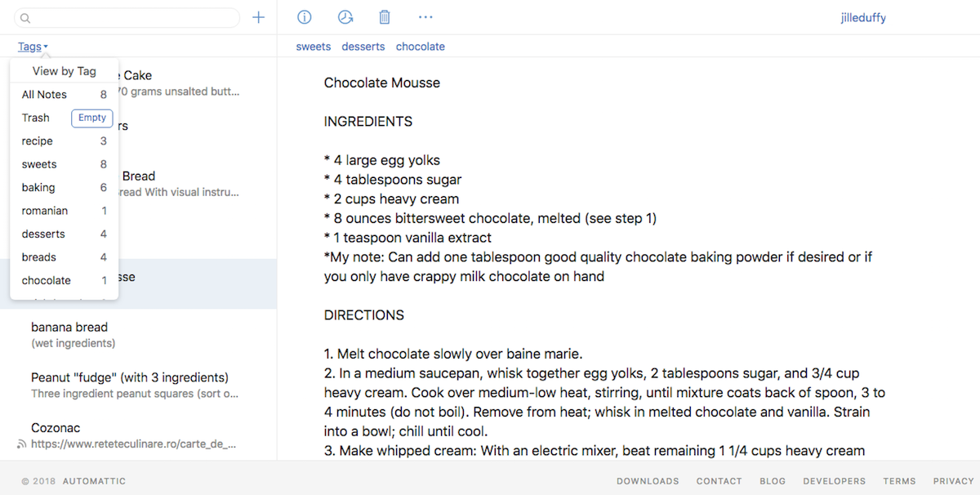Open the jilleduffy account link
The image size is (980, 495).
click(863, 18)
